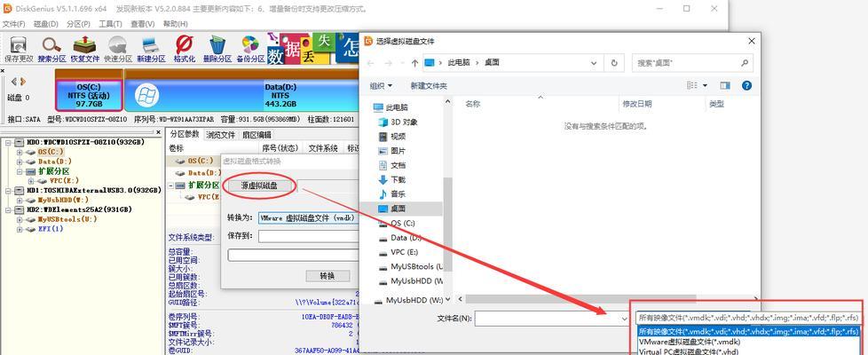Screen dimensions: 868x355
Task: Open the 转换为 format dropdown
Action: tap(308, 218)
